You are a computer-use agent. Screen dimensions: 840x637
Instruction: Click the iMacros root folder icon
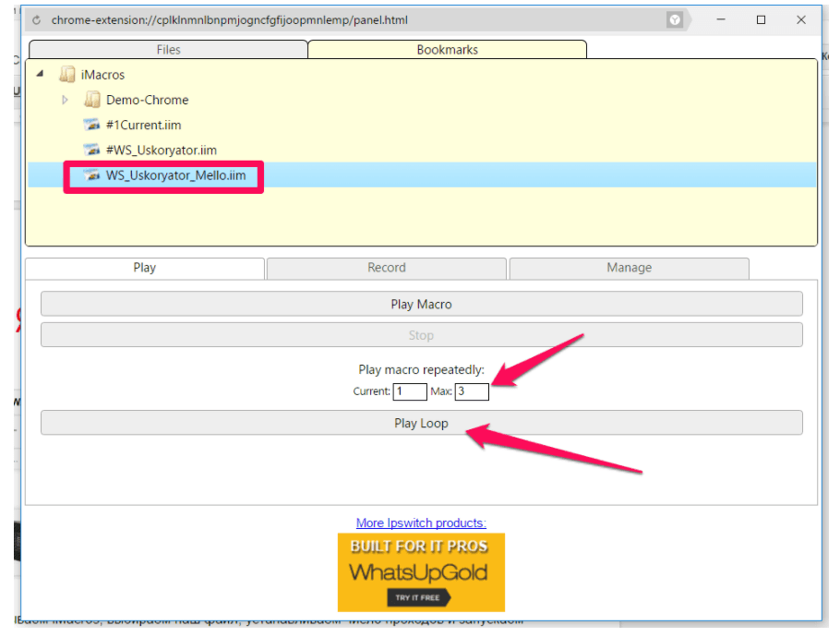67,75
